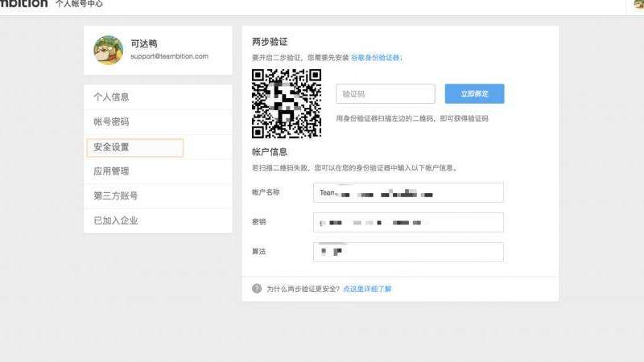The width and height of the screenshot is (644, 362).
Task: Click the 可达鸭 username text
Action: [x=144, y=43]
